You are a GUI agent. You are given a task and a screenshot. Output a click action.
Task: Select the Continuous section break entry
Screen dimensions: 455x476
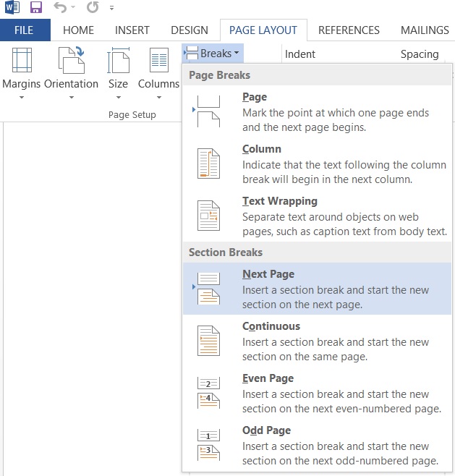tap(317, 341)
